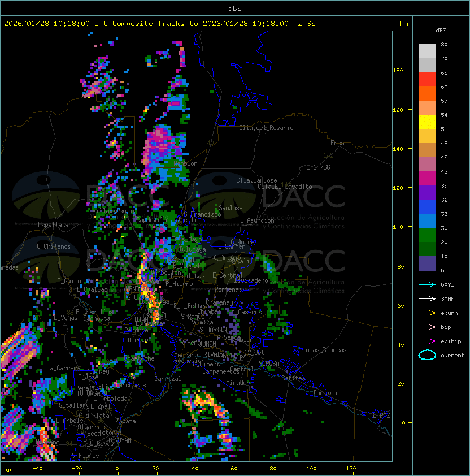Select the magenta 42 dBZ color swatch
Image resolution: width=470 pixels, height=476 pixels.
tap(427, 178)
